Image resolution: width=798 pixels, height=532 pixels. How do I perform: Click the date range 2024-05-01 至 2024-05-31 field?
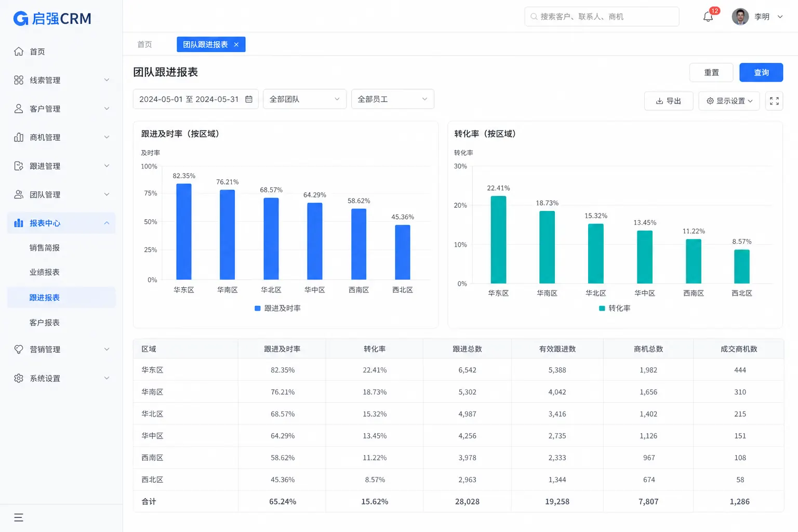tap(196, 99)
